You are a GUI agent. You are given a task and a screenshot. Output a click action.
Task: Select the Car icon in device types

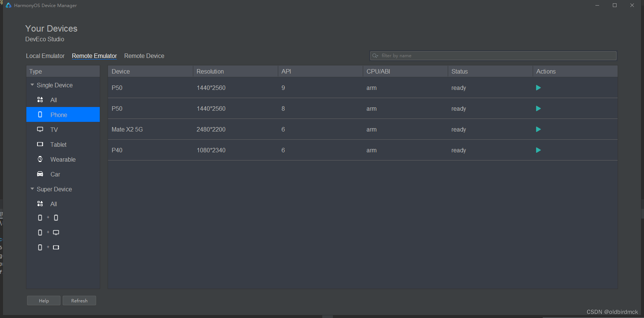tap(40, 174)
